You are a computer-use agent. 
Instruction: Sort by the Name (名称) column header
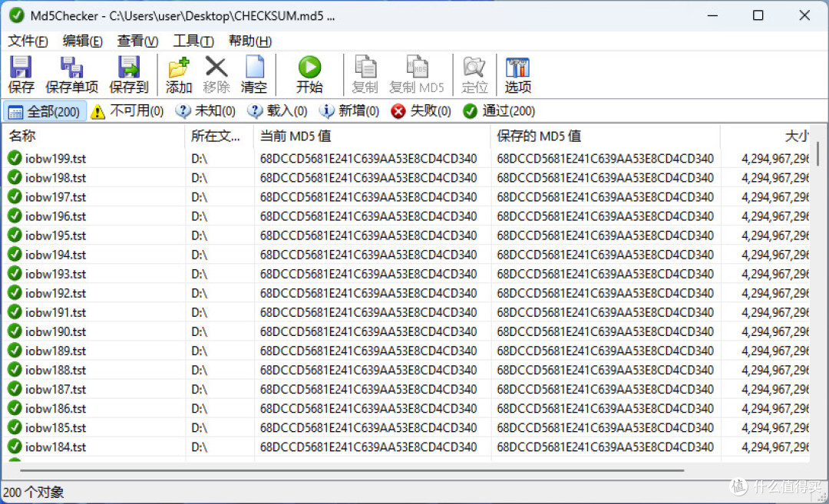pyautogui.click(x=94, y=136)
